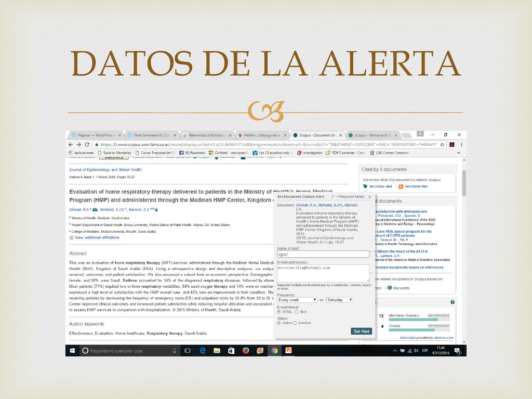
Task: Click the envelope icon next to Alhelali, R.A.
Action: click(x=95, y=210)
